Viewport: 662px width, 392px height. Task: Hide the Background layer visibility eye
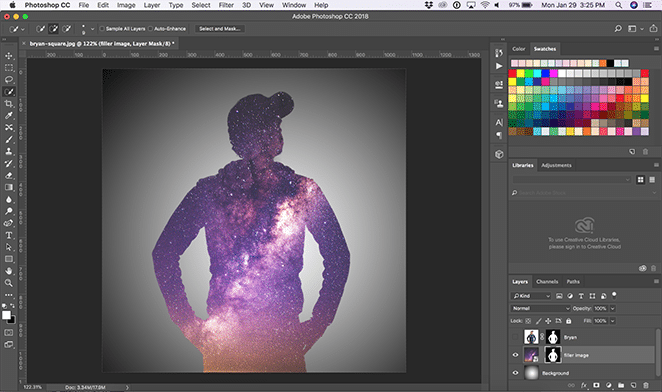(x=515, y=373)
